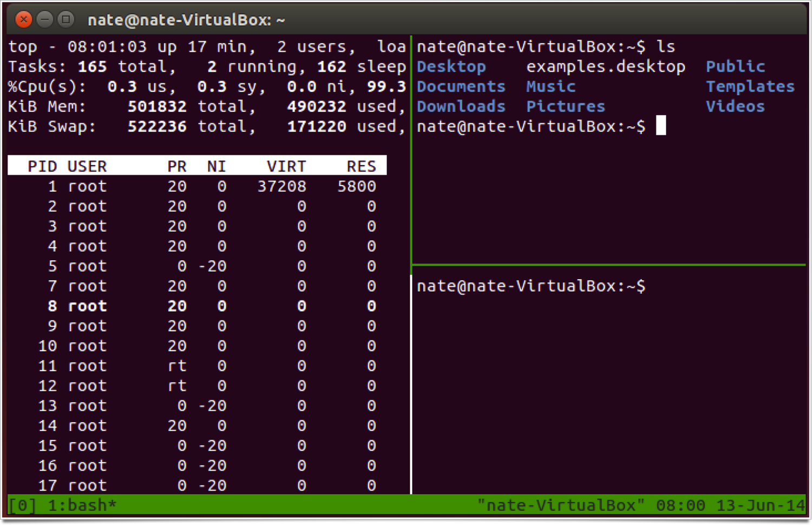Select Templates in the ls output
Viewport: 812px width, 525px height.
[x=749, y=86]
